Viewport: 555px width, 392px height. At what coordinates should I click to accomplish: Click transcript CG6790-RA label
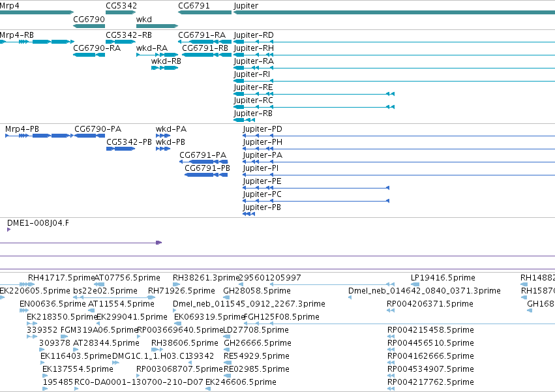pos(97,48)
